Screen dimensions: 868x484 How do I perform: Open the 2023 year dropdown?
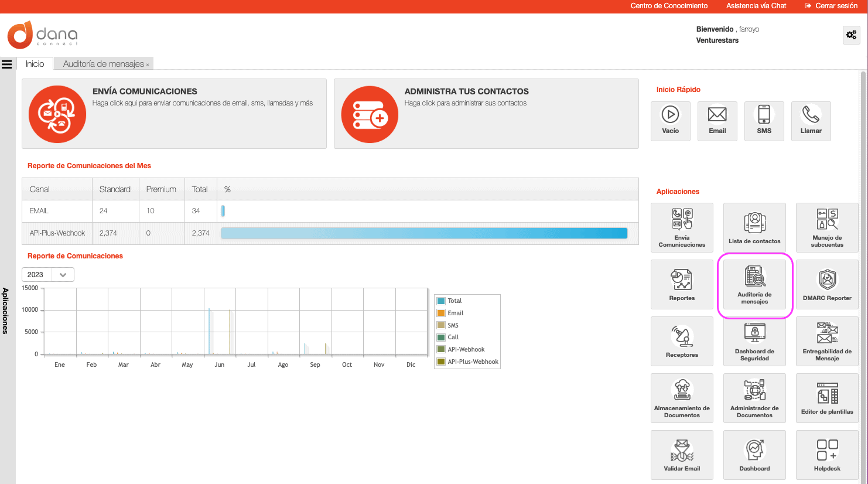click(x=47, y=274)
